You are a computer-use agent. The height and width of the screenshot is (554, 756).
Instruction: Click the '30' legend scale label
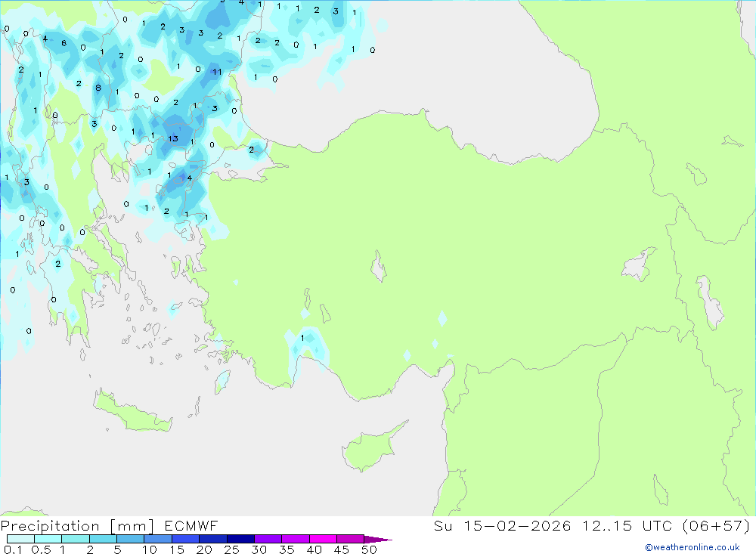(x=259, y=549)
